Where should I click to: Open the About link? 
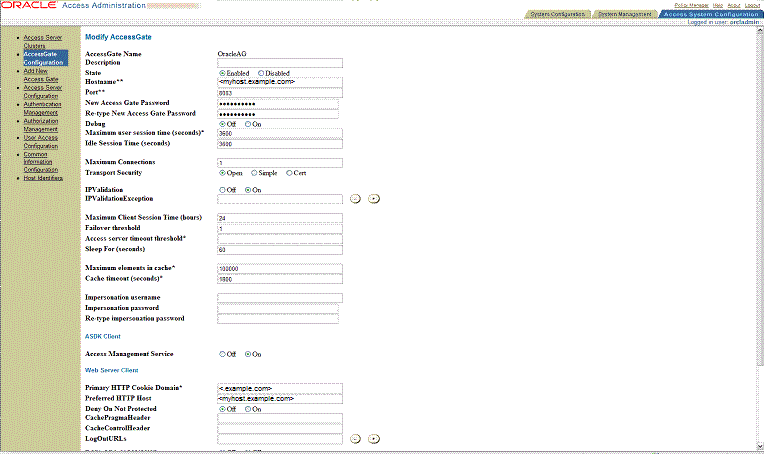(x=734, y=5)
